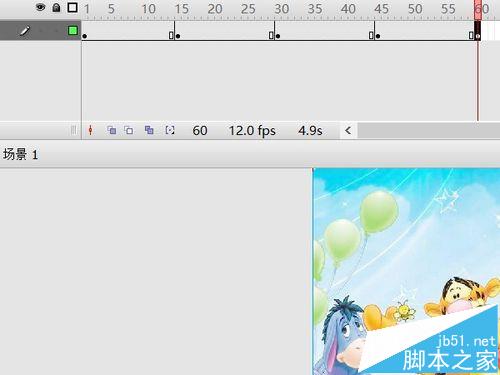Toggle edit multiple frames
The width and height of the screenshot is (500, 375).
(x=149, y=130)
